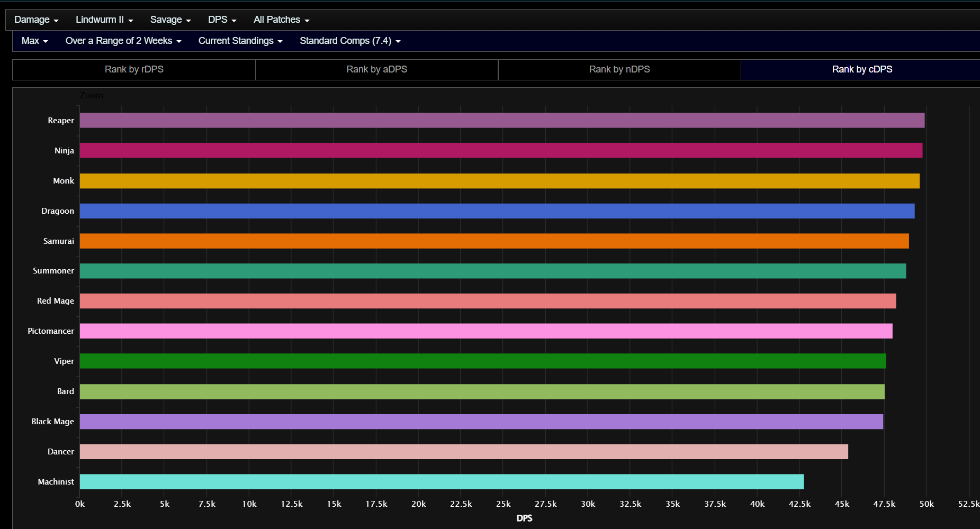The width and height of the screenshot is (980, 529).
Task: Click the DPS axis title
Action: [524, 518]
